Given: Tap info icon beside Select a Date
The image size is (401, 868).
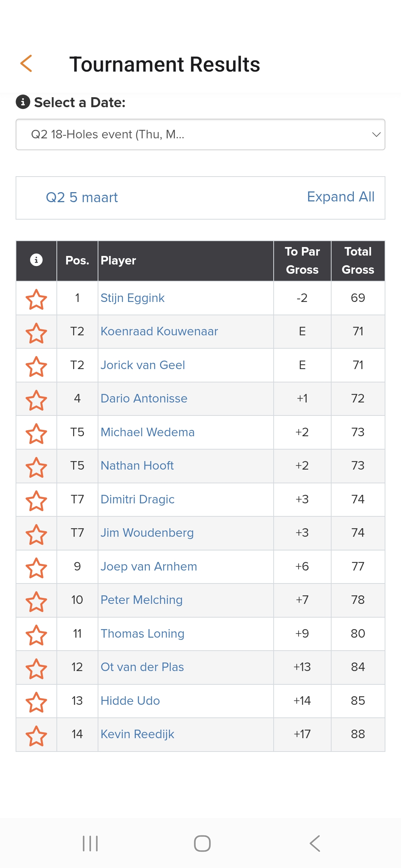Looking at the screenshot, I should 23,102.
